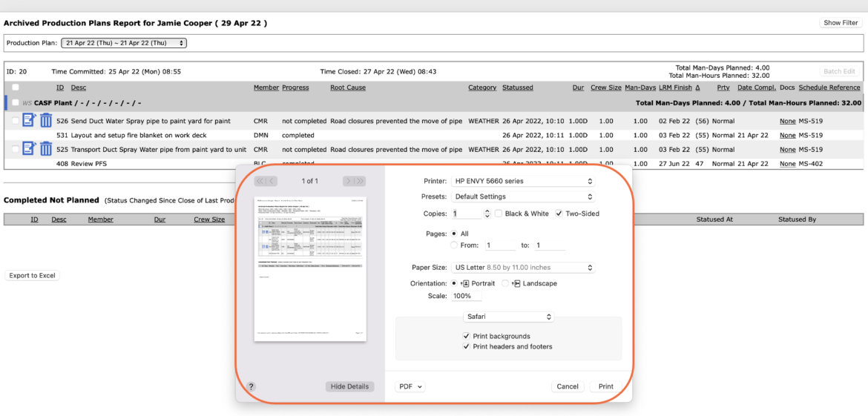Sort by Category column header

pos(482,88)
